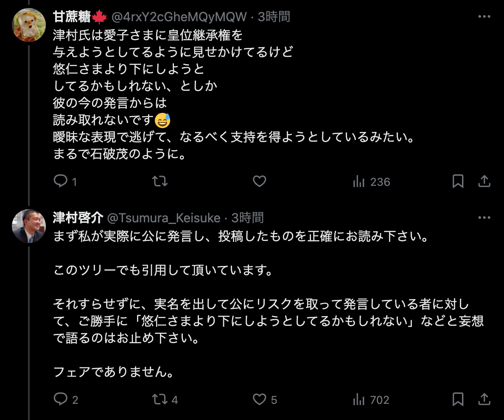The image size is (504, 420).
Task: Retweet the 甘蔗糖 post
Action: (x=160, y=182)
